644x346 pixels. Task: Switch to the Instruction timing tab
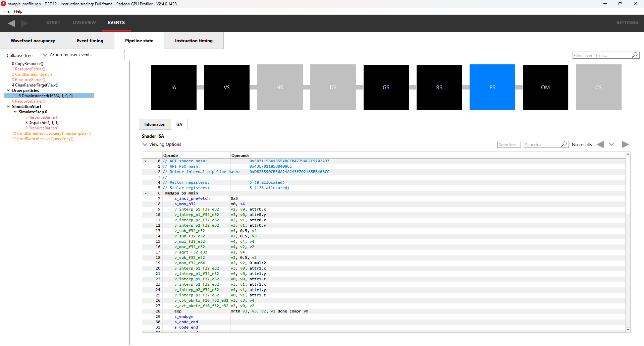pyautogui.click(x=194, y=41)
